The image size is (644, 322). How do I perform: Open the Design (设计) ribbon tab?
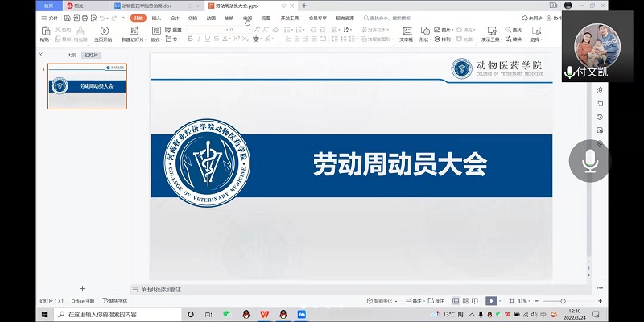(x=175, y=18)
